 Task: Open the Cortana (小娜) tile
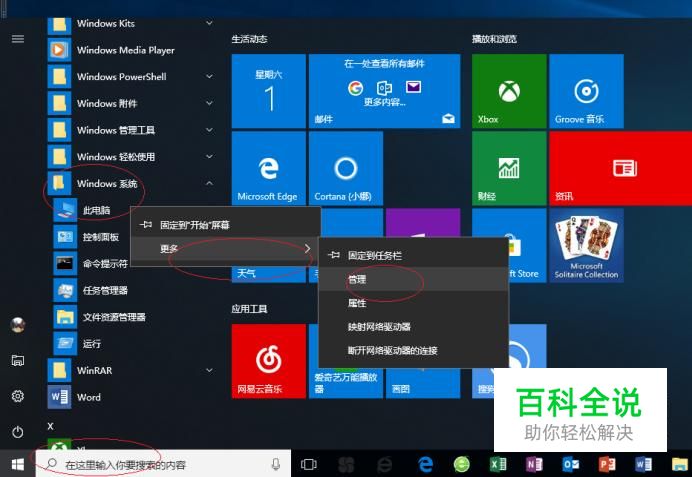pos(346,168)
